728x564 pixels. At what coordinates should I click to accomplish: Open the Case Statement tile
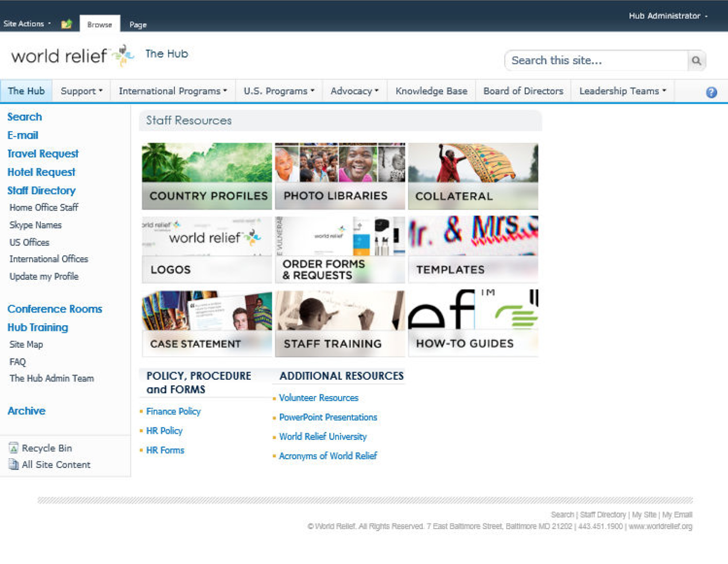[207, 324]
